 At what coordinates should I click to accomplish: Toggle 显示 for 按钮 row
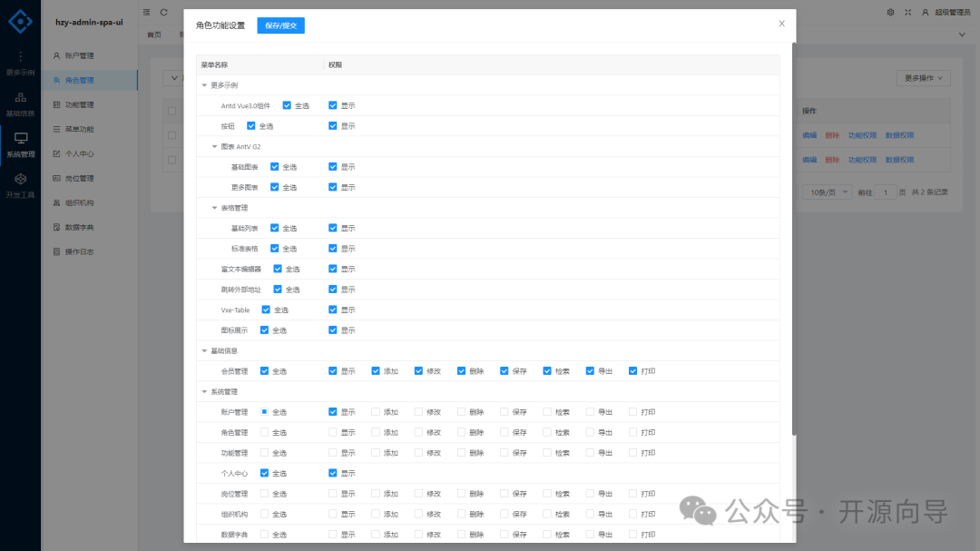(x=332, y=125)
